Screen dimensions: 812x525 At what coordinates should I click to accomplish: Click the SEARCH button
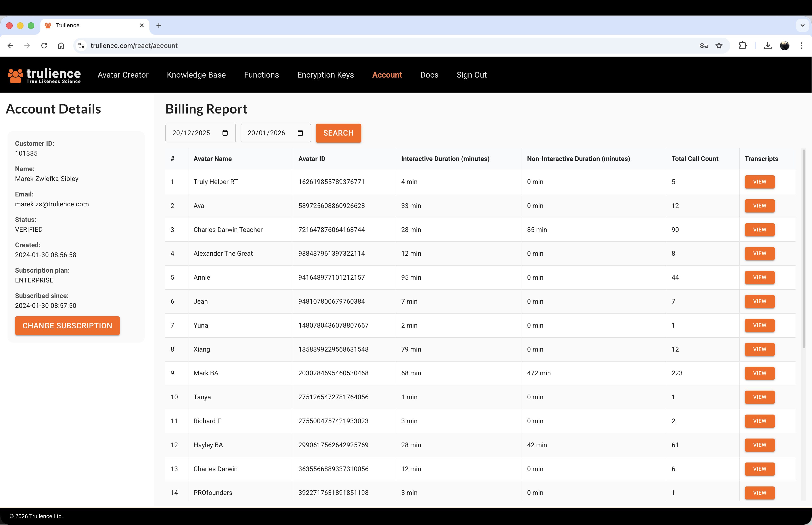pyautogui.click(x=338, y=133)
